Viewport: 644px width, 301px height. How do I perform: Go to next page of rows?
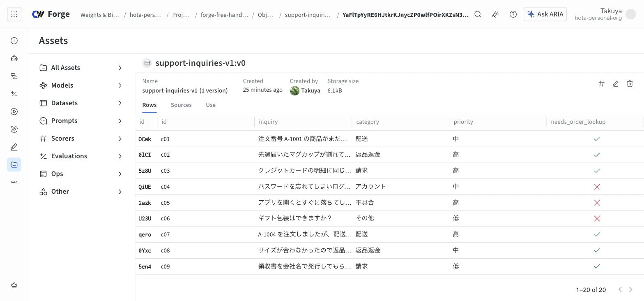pos(631,289)
